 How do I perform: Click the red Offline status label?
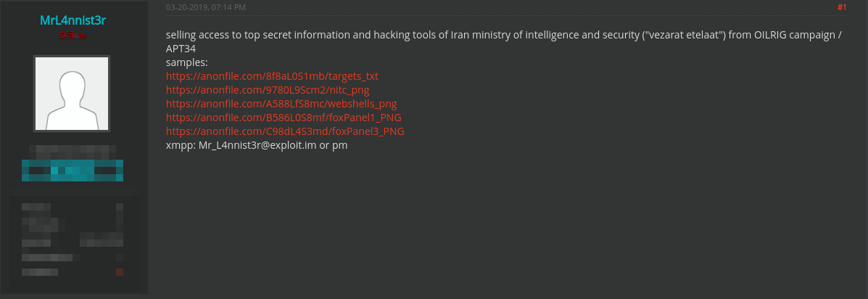point(73,36)
